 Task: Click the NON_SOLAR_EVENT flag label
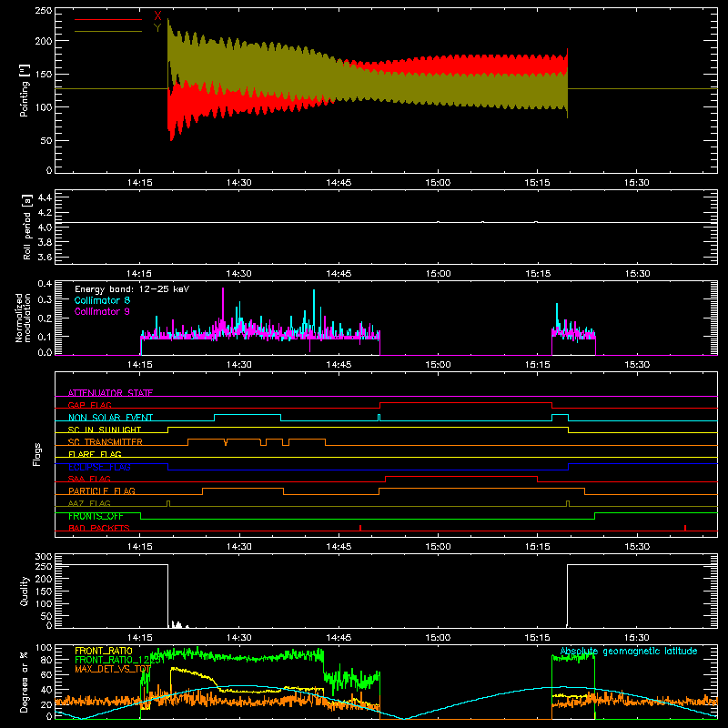pyautogui.click(x=110, y=418)
